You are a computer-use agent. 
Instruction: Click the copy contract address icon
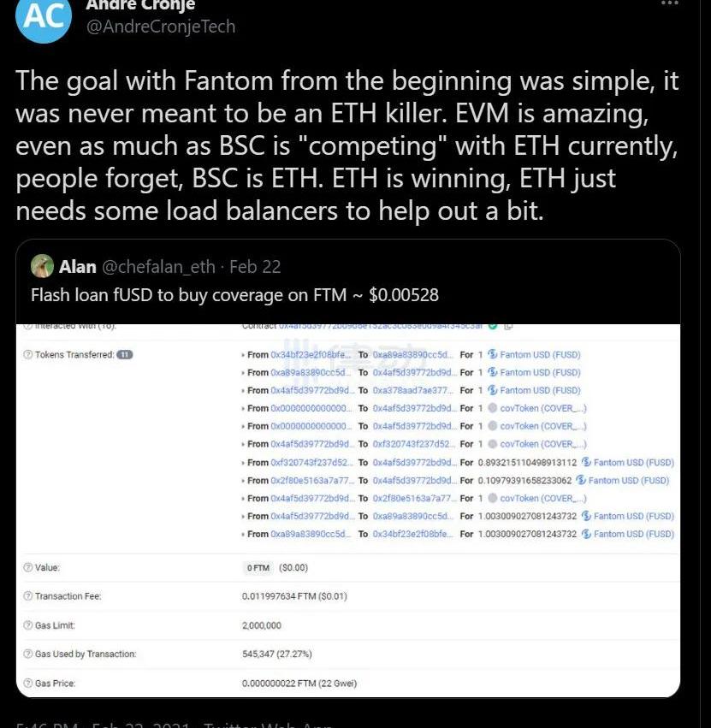click(508, 326)
